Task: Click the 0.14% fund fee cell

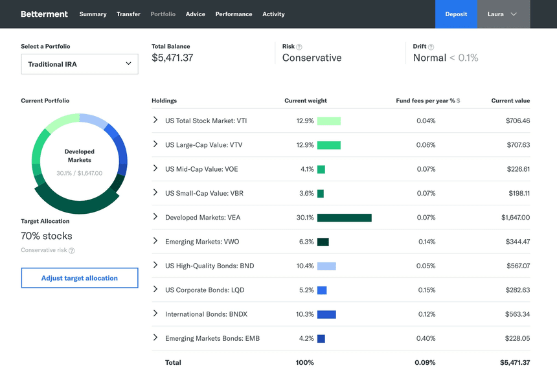Action: point(427,242)
